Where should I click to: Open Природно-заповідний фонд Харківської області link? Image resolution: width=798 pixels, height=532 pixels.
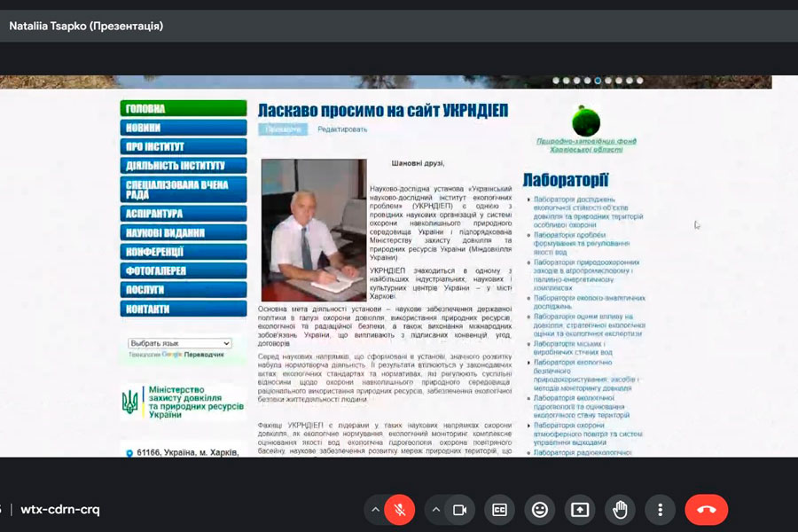pos(586,145)
